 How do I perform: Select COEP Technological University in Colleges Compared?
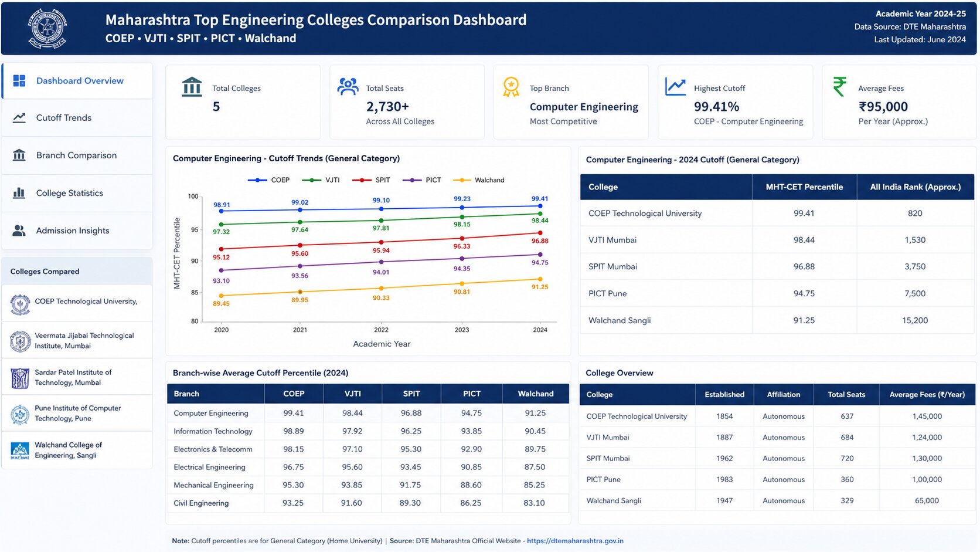tap(77, 303)
